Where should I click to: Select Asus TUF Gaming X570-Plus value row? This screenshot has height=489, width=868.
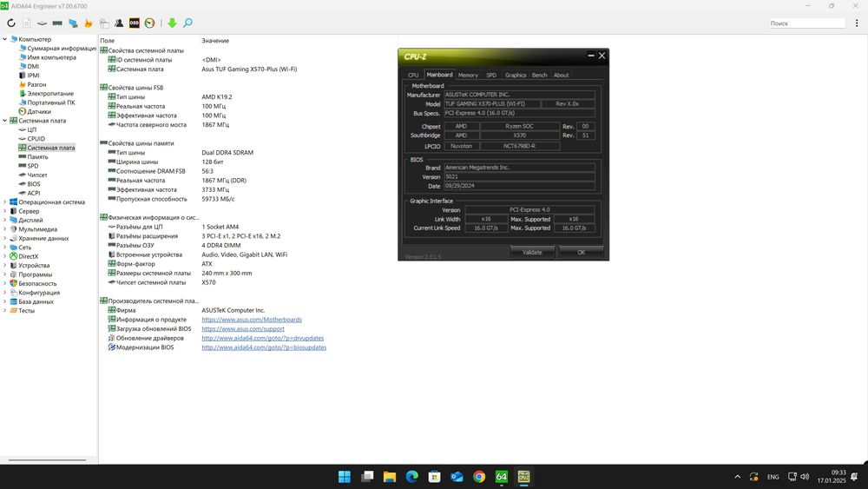pos(249,69)
